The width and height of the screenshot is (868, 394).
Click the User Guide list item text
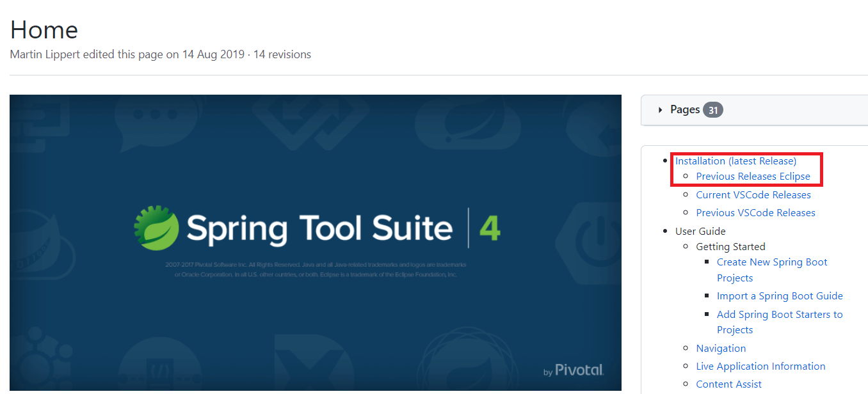[700, 232]
